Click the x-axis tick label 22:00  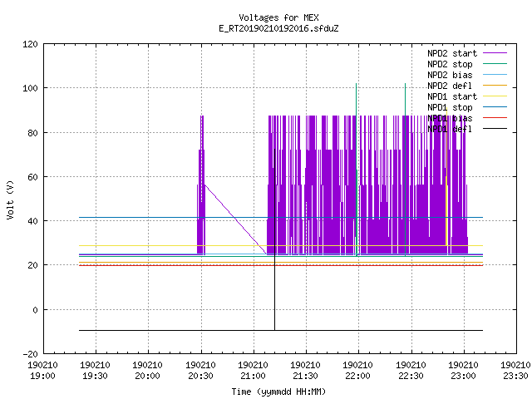pyautogui.click(x=358, y=376)
